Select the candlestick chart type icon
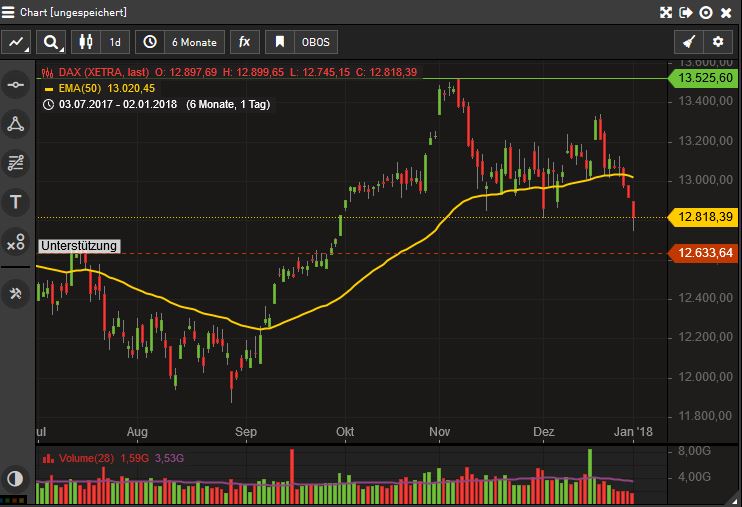Screen dimensions: 742x507 (x=87, y=42)
